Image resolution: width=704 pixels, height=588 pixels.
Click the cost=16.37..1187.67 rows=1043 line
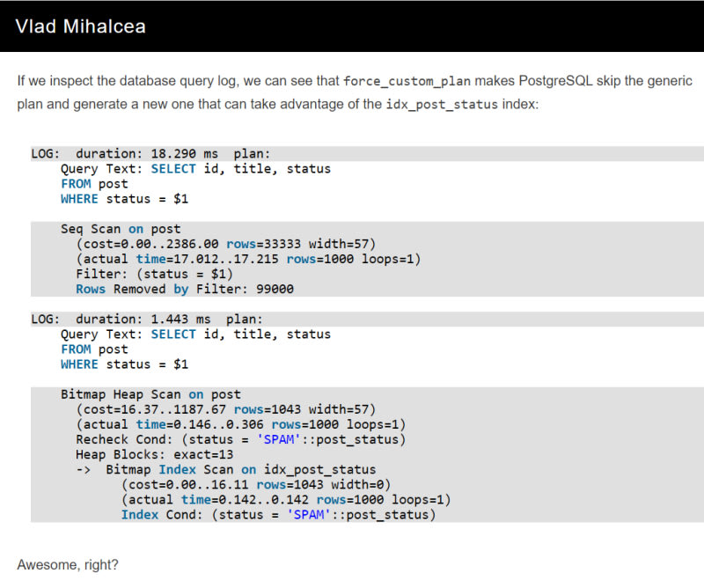(226, 409)
